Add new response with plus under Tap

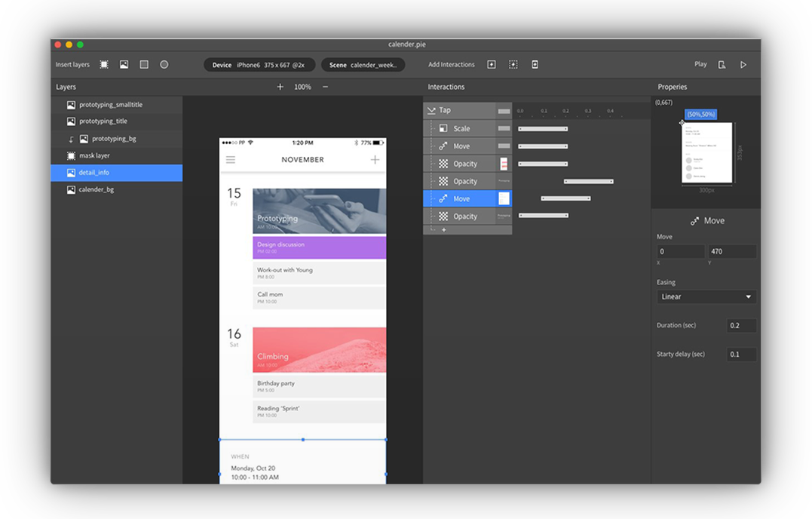[x=444, y=229]
